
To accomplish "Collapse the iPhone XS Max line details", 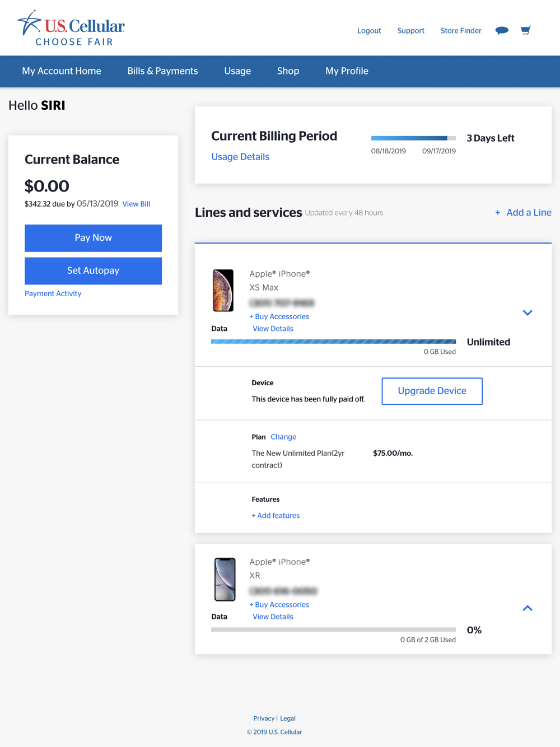I will point(528,312).
